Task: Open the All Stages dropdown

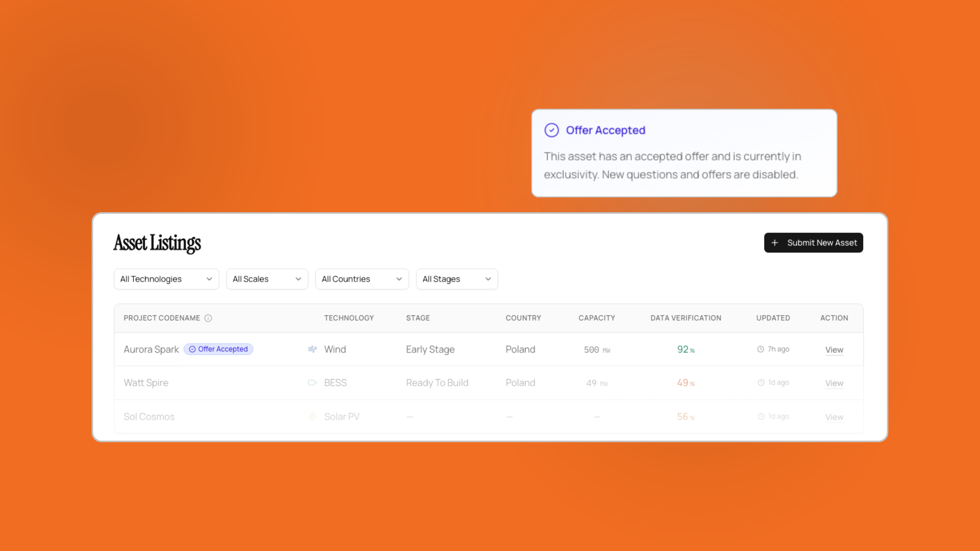Action: coord(457,279)
